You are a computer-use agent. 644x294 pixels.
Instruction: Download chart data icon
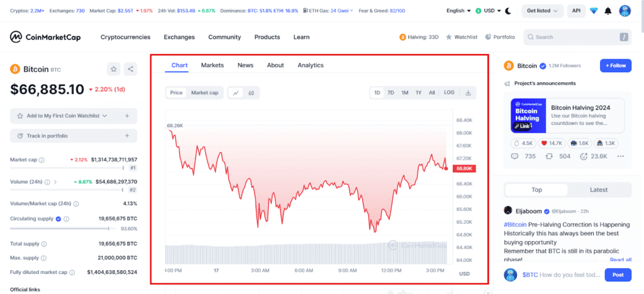click(x=468, y=93)
